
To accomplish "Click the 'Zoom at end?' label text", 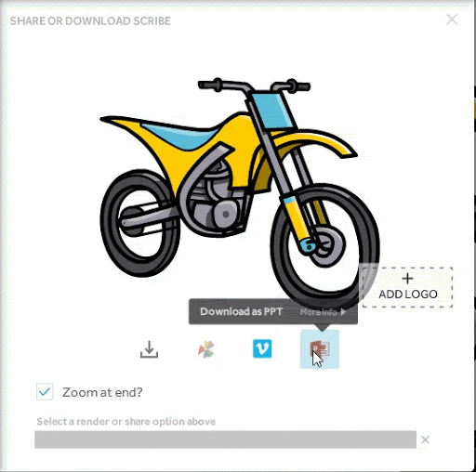I will 102,392.
